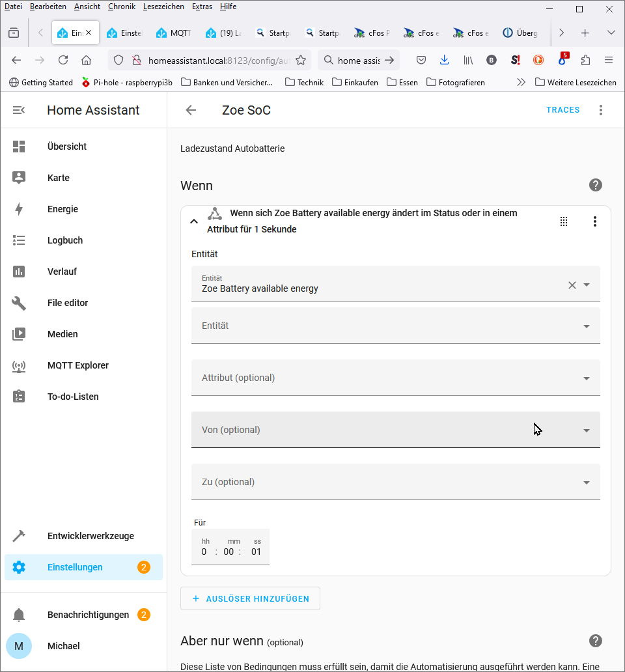Screen dimensions: 625x672
Task: Open the Von (optional) dropdown
Action: click(x=395, y=430)
